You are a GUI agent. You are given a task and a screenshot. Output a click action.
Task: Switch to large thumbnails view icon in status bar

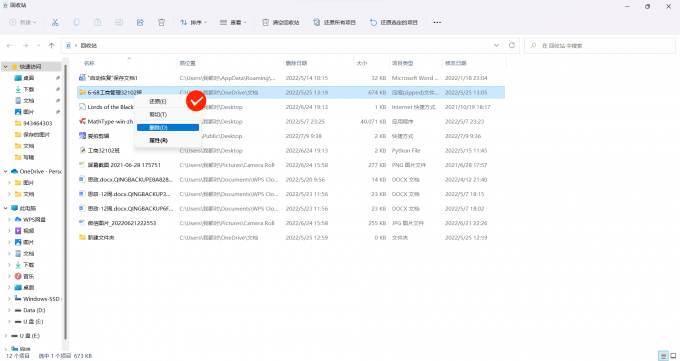pos(673,356)
